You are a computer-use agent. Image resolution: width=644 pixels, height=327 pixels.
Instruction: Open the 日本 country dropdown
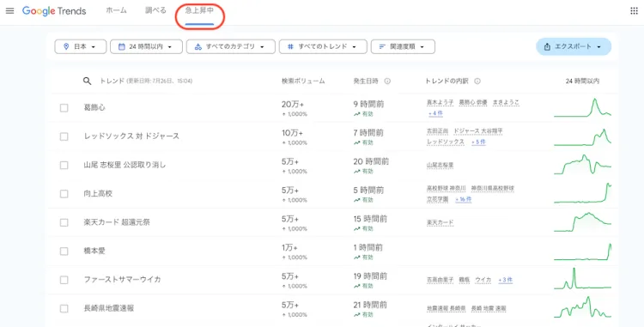tap(81, 46)
